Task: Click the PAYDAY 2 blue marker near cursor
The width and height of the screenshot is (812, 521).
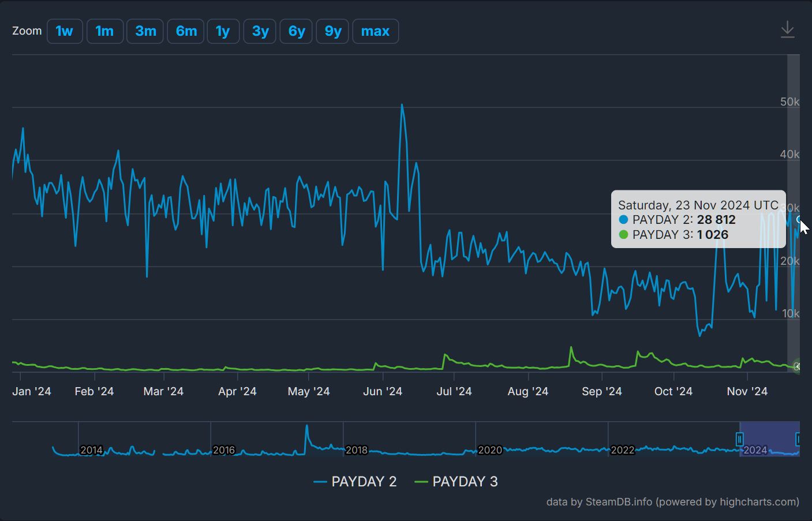Action: [x=799, y=219]
